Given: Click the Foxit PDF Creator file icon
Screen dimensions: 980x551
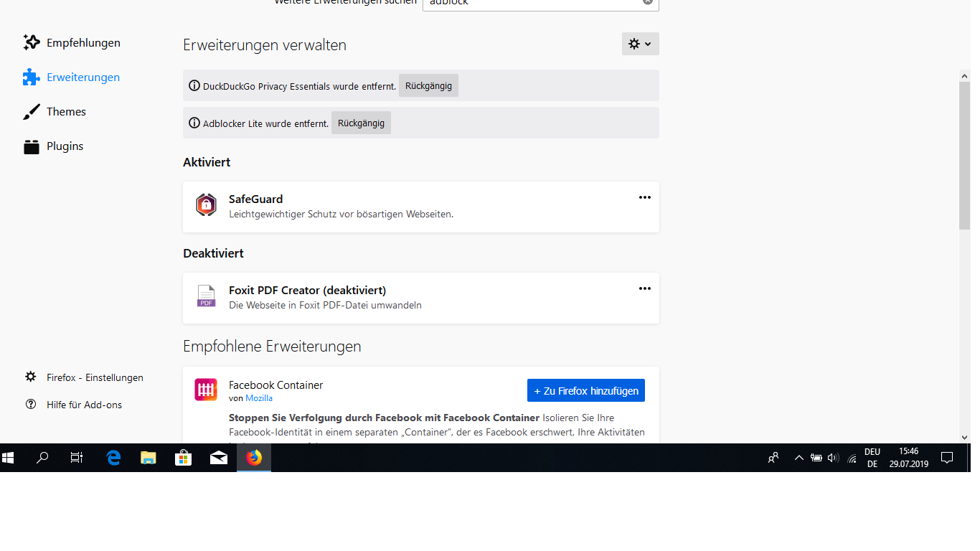Looking at the screenshot, I should [206, 296].
